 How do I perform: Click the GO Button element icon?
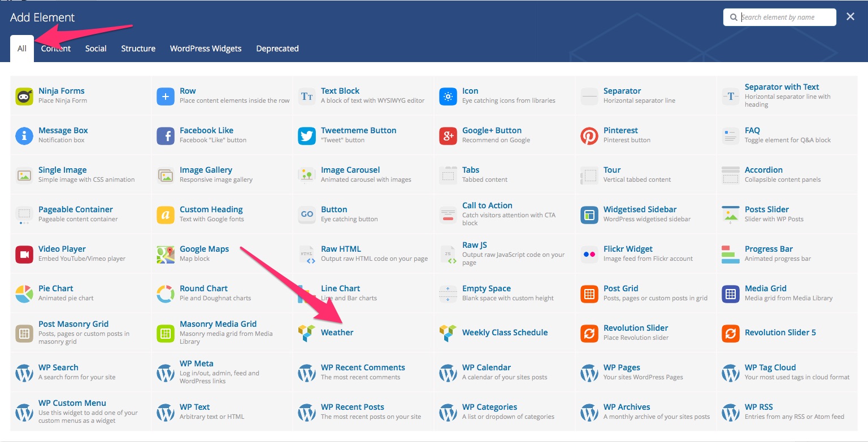coord(307,215)
